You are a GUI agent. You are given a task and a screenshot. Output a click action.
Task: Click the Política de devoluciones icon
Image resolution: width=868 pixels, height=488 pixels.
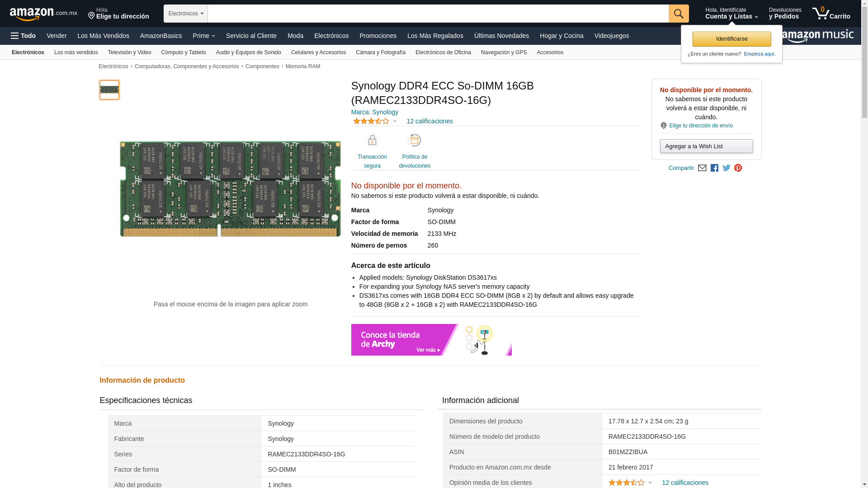tap(415, 141)
